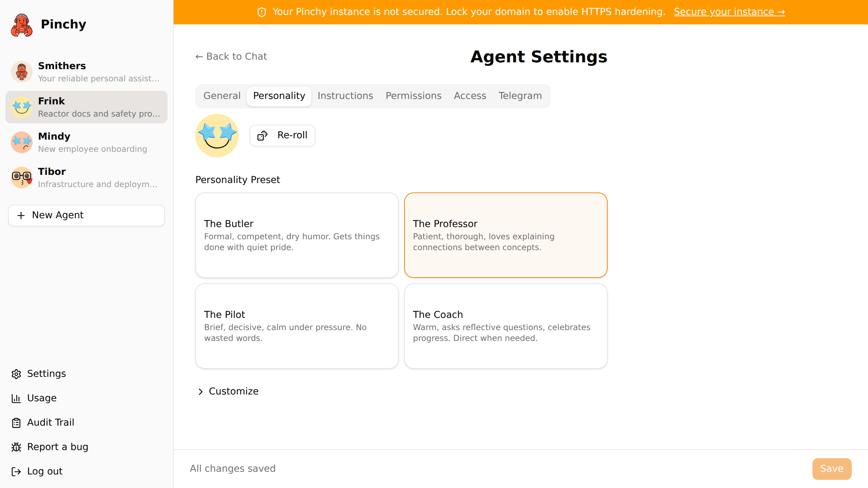The height and width of the screenshot is (488, 868).
Task: Open the Smithers agent chat
Action: (86, 72)
